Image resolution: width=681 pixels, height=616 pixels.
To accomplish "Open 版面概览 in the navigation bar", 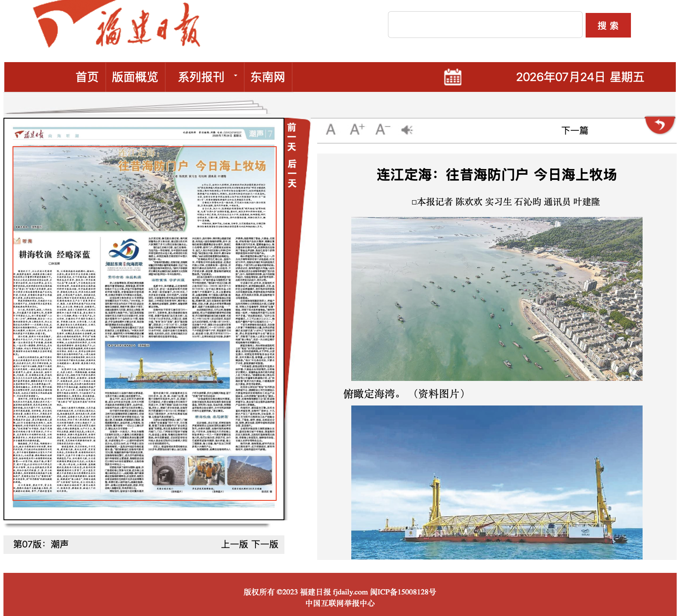I will tap(135, 77).
